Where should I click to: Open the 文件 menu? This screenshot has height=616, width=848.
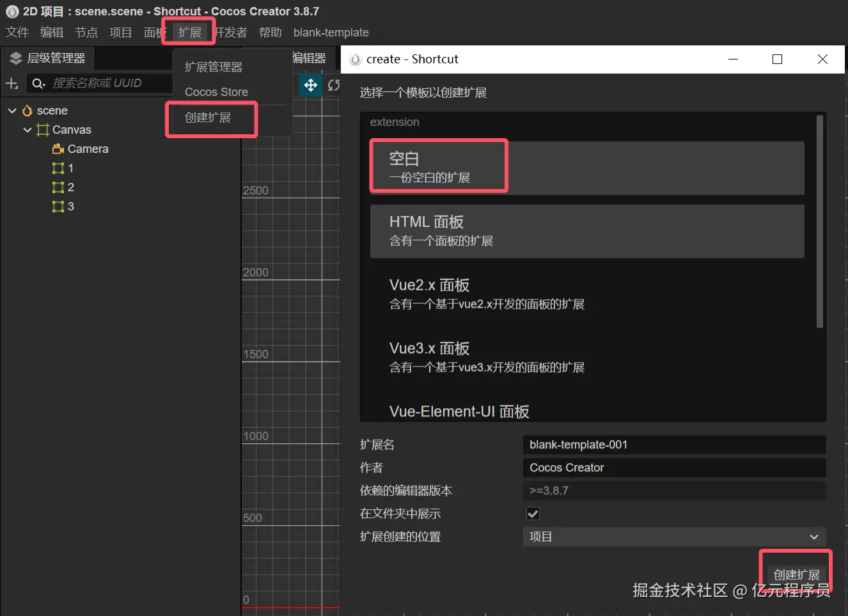click(x=17, y=33)
